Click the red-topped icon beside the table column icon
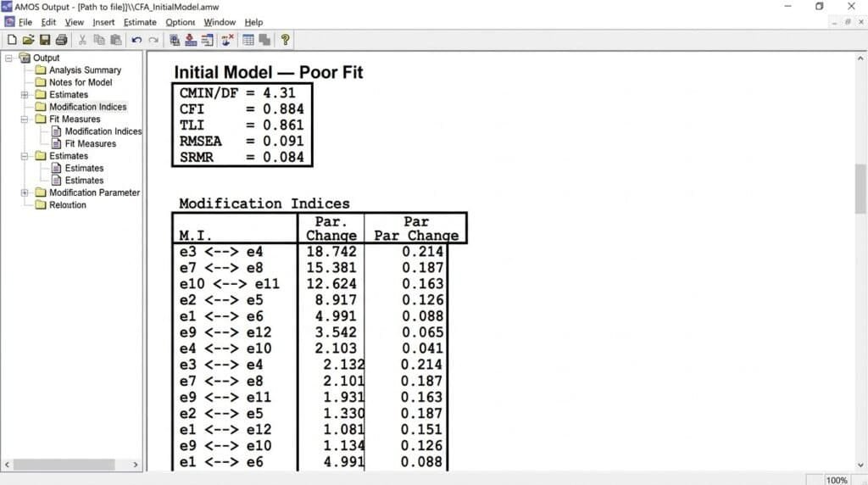 191,40
